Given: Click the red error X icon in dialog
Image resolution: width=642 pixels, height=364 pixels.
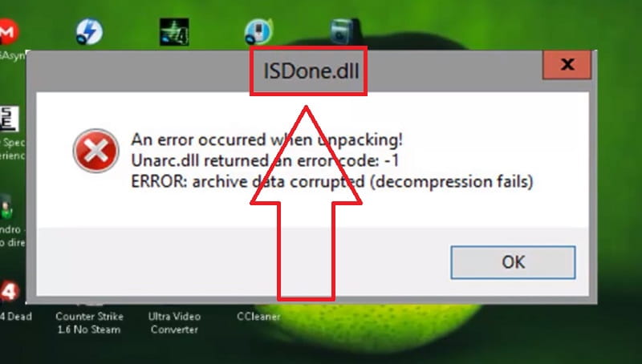Looking at the screenshot, I should (x=96, y=151).
